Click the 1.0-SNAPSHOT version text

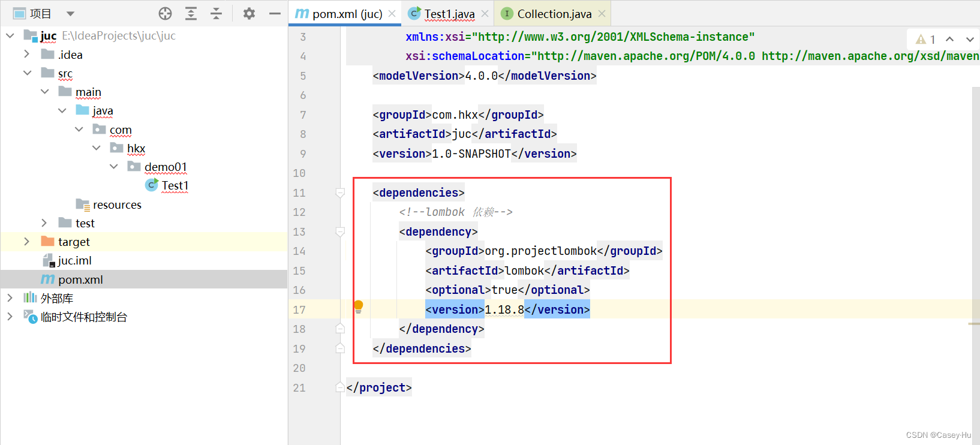471,154
